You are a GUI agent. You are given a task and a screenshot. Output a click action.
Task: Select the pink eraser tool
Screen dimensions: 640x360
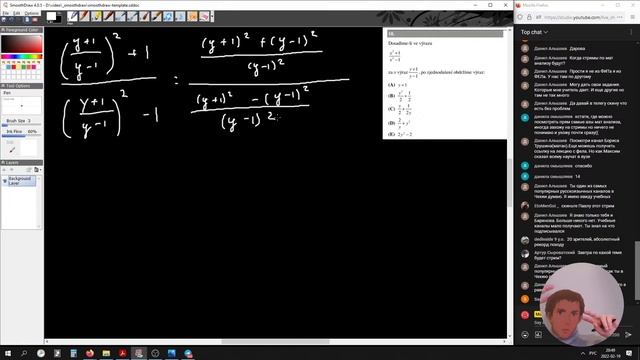click(204, 16)
